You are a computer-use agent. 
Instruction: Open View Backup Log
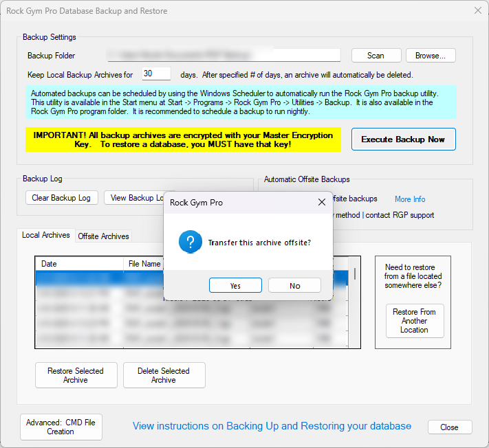[x=134, y=198]
